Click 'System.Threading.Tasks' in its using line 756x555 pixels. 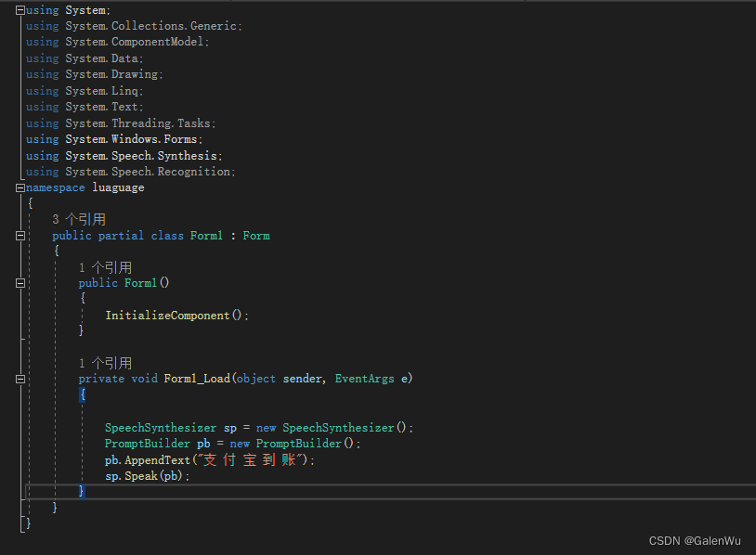(x=137, y=123)
